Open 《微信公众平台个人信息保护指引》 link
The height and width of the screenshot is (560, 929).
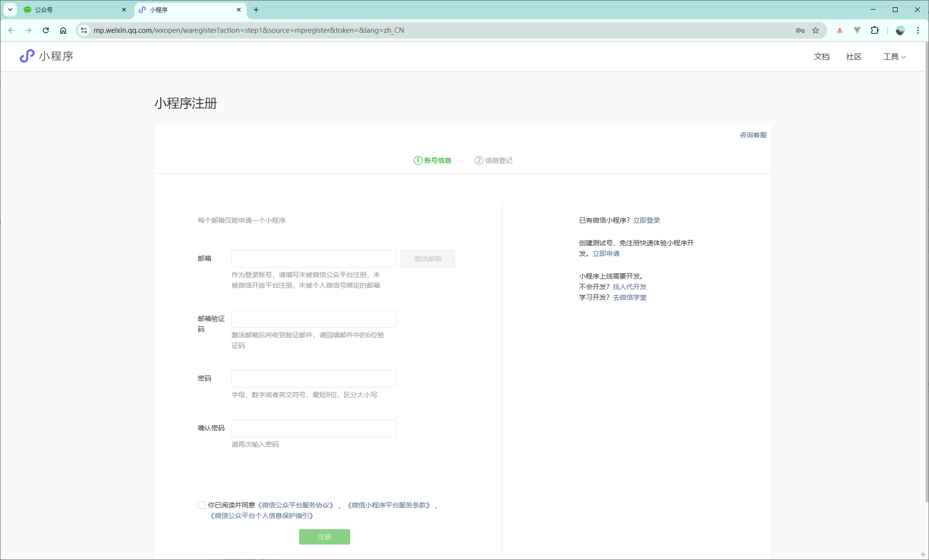tap(262, 516)
